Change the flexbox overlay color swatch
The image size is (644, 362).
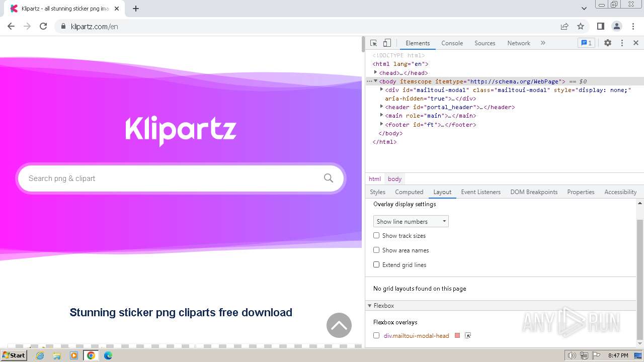pos(457,335)
